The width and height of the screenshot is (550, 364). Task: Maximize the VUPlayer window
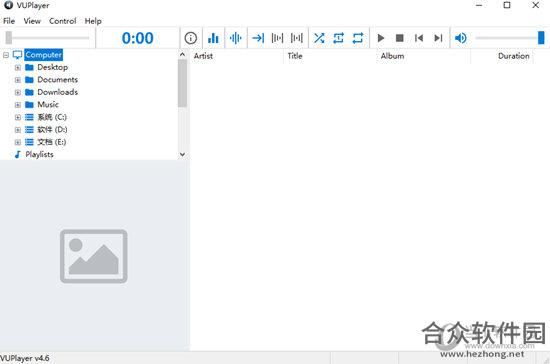[x=507, y=5]
